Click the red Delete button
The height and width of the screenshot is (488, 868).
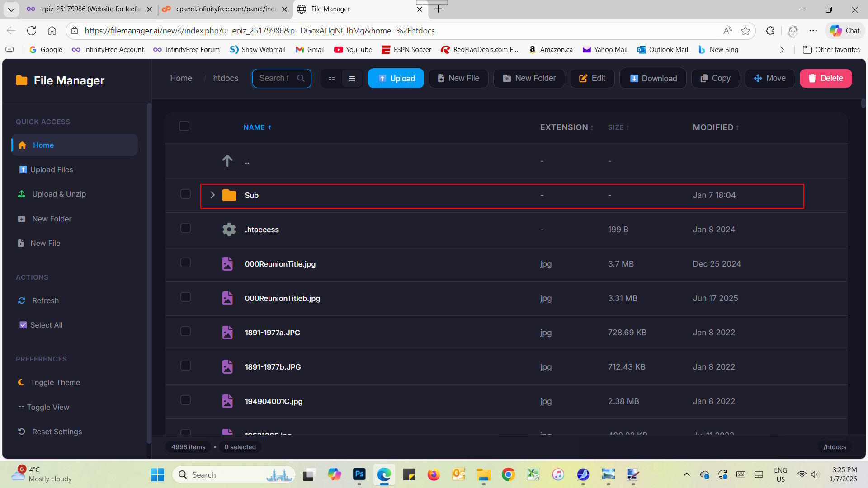click(826, 78)
